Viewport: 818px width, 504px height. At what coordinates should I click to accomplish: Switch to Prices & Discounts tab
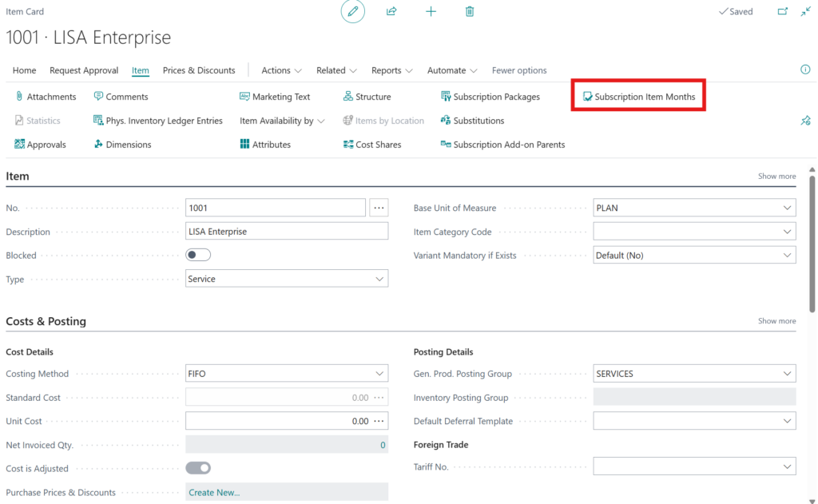point(199,70)
